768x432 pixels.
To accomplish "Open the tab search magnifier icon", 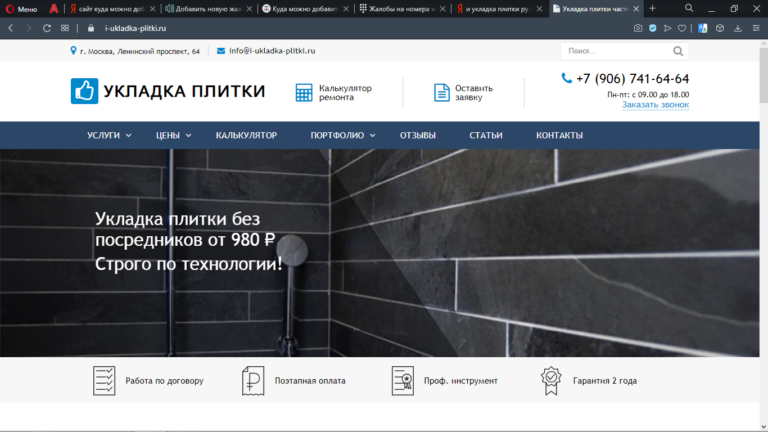I will point(689,8).
